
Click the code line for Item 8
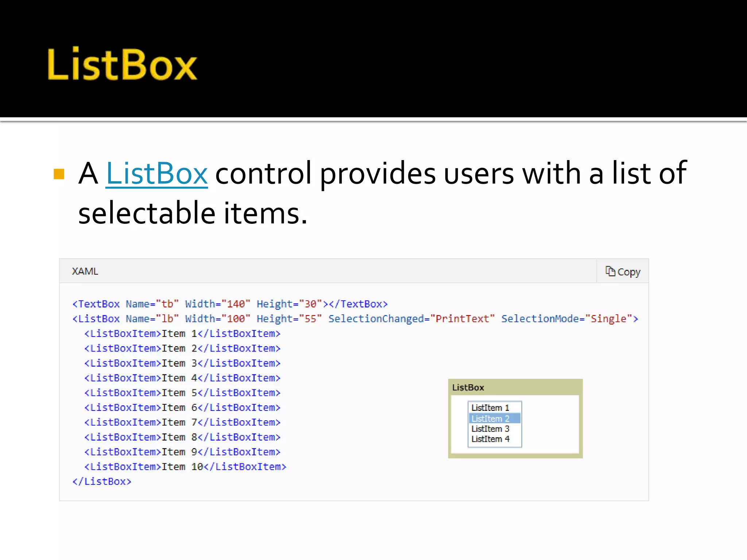point(182,437)
